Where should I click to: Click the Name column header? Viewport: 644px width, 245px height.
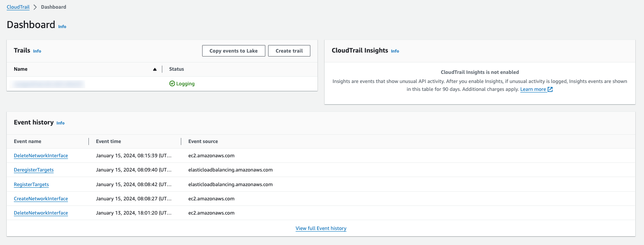click(x=21, y=69)
